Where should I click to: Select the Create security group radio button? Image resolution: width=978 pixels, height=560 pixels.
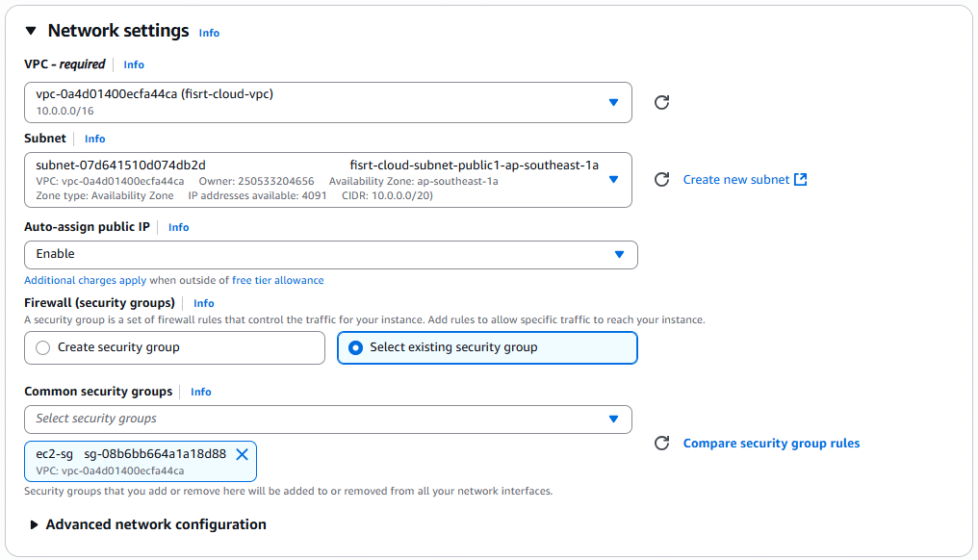[x=42, y=347]
